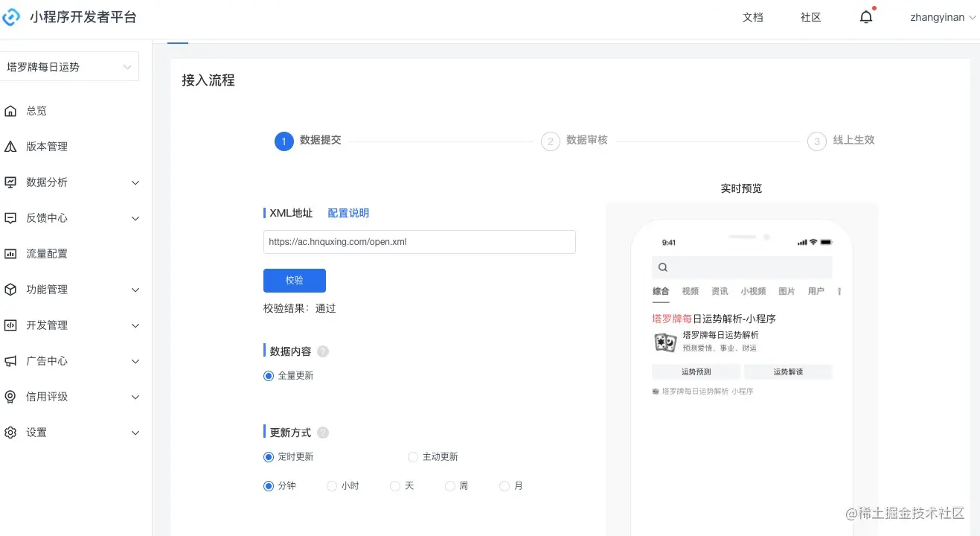The height and width of the screenshot is (536, 980).
Task: Switch to 资讯 tab in preview
Action: coord(720,291)
